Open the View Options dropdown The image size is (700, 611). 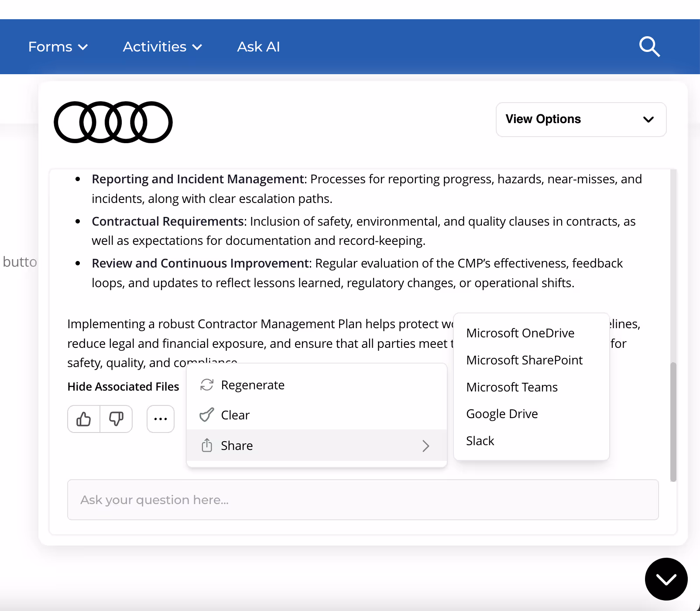pyautogui.click(x=581, y=120)
